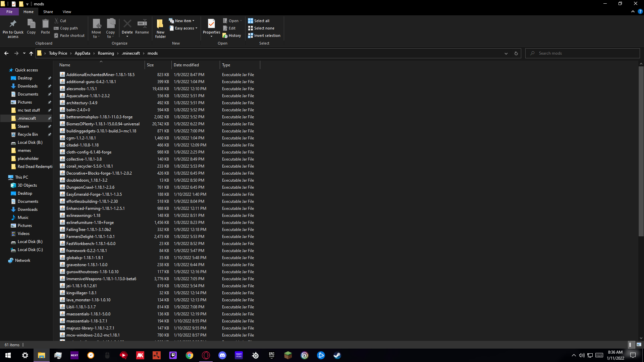This screenshot has height=362, width=644.
Task: Switch to the View ribbon tab
Action: tap(67, 12)
